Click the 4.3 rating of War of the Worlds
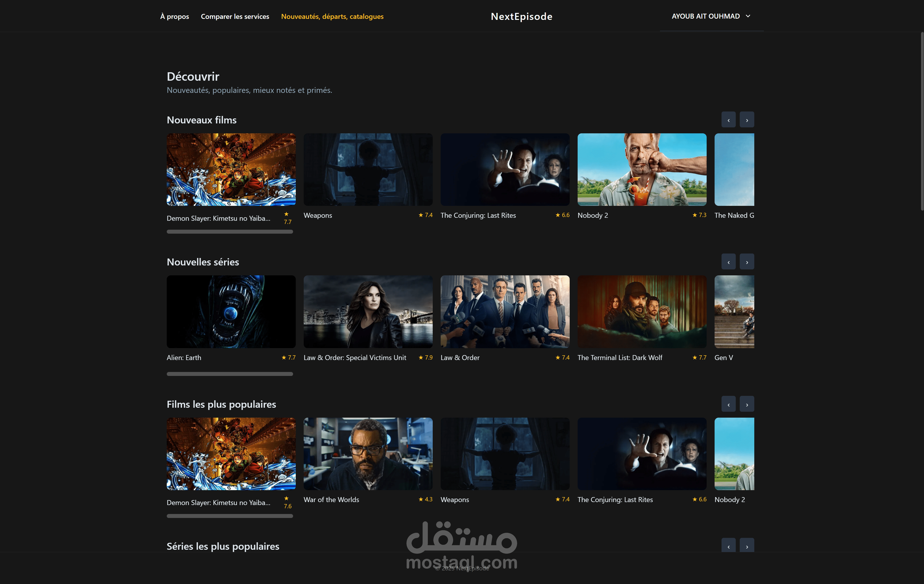The image size is (924, 584). point(426,499)
